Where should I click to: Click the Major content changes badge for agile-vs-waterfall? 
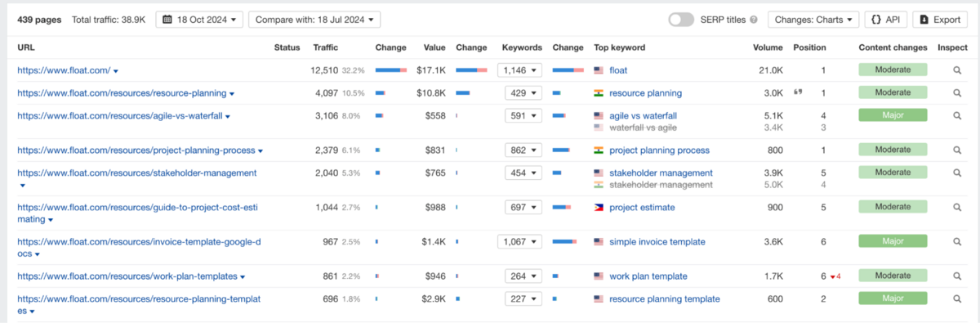[893, 116]
